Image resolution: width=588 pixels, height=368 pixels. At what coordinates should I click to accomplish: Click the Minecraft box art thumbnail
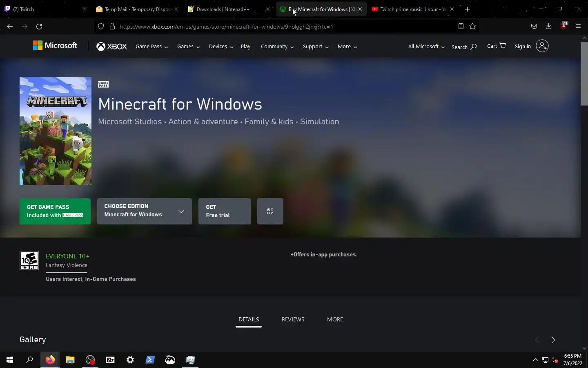(x=56, y=131)
